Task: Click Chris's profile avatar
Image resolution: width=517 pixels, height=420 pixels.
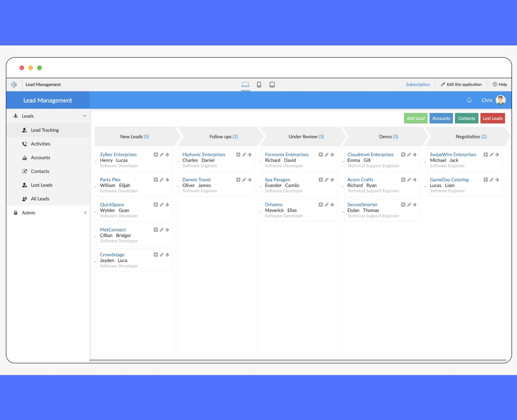Action: (500, 100)
